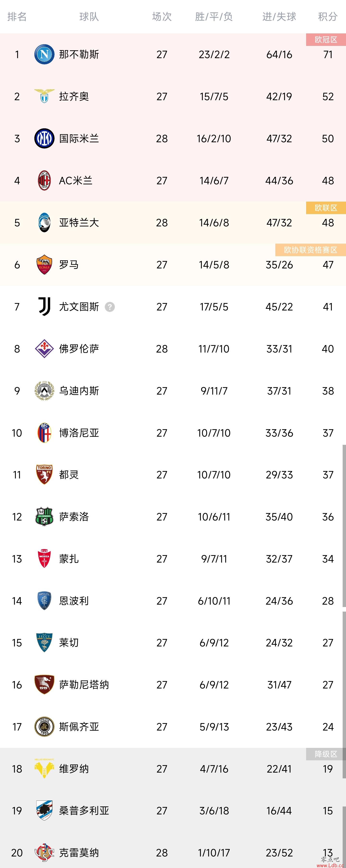This screenshot has width=346, height=868.
Task: Open the Lazio eagle crest icon
Action: [44, 96]
